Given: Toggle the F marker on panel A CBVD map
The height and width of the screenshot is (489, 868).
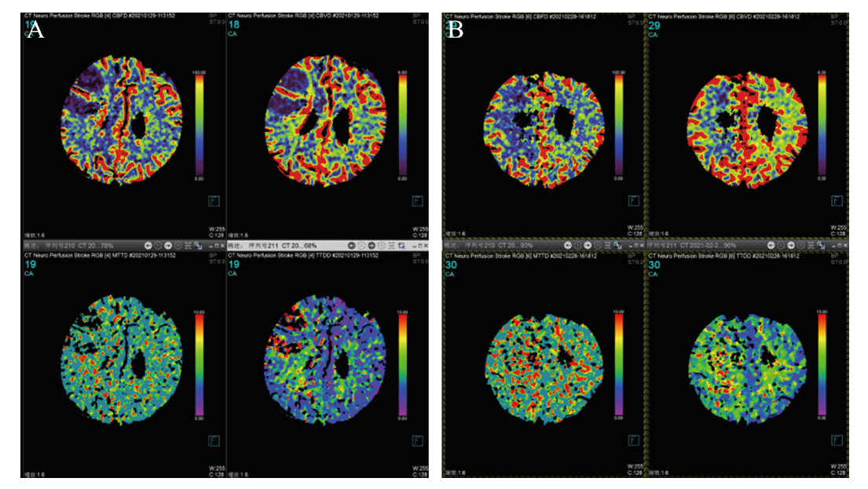Looking at the screenshot, I should (417, 201).
